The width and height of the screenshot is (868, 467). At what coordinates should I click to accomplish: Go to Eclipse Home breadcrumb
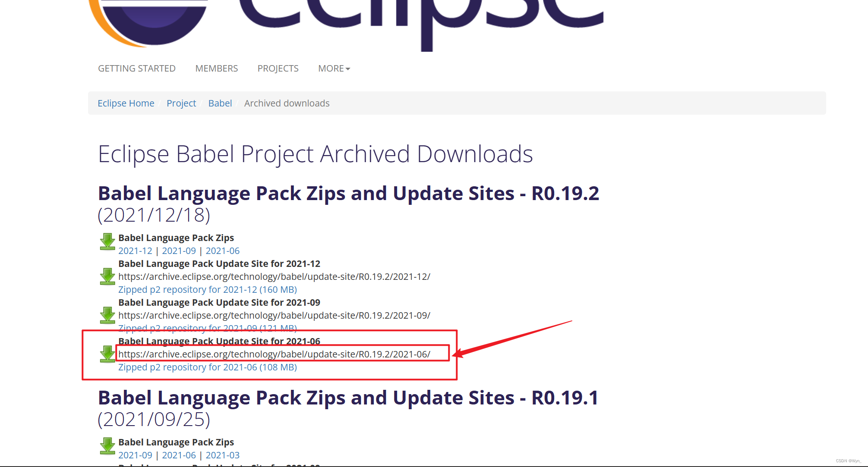point(126,103)
